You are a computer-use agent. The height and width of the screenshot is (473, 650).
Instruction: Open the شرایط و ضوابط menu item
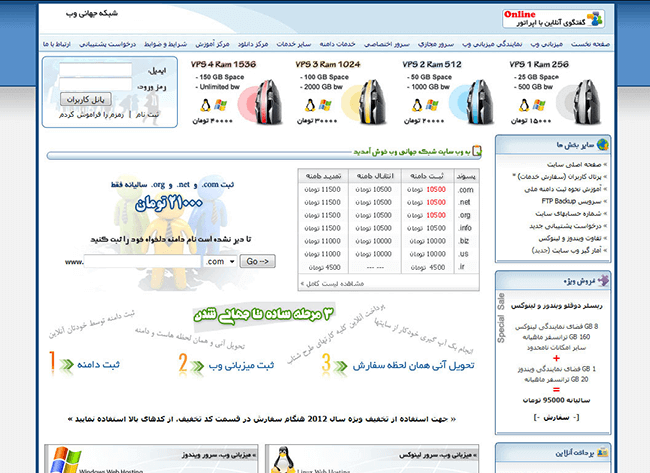[x=165, y=44]
